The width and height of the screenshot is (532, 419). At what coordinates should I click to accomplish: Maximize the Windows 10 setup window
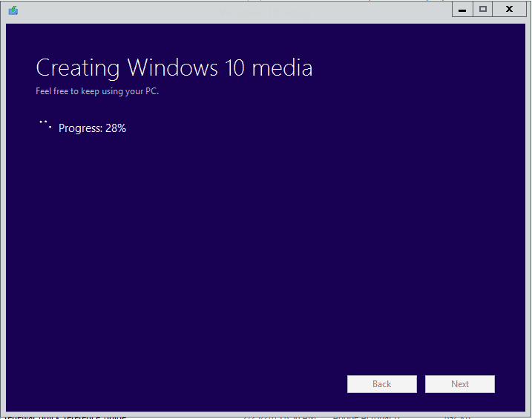pos(483,10)
